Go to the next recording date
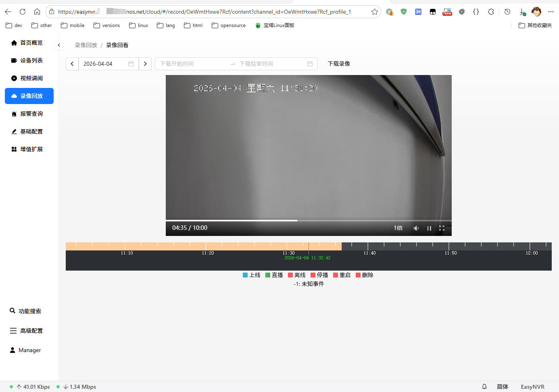Viewport: 559px width, 392px height. tap(145, 64)
